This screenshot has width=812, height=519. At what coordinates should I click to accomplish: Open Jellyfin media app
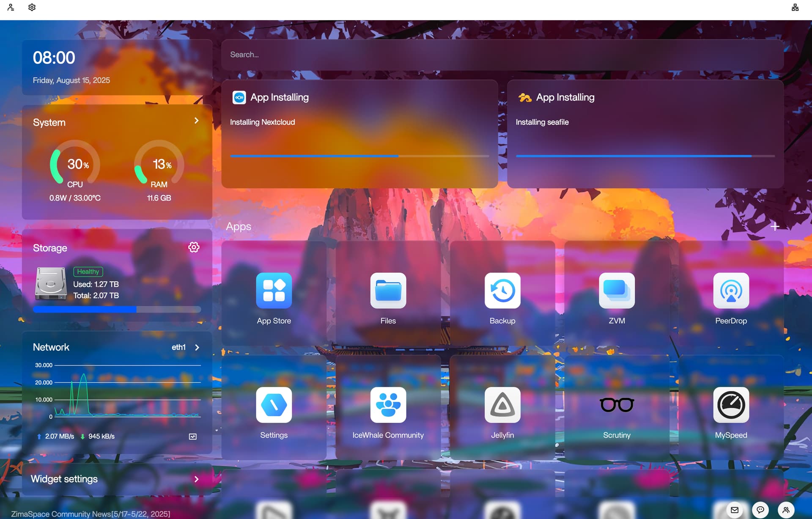(502, 405)
